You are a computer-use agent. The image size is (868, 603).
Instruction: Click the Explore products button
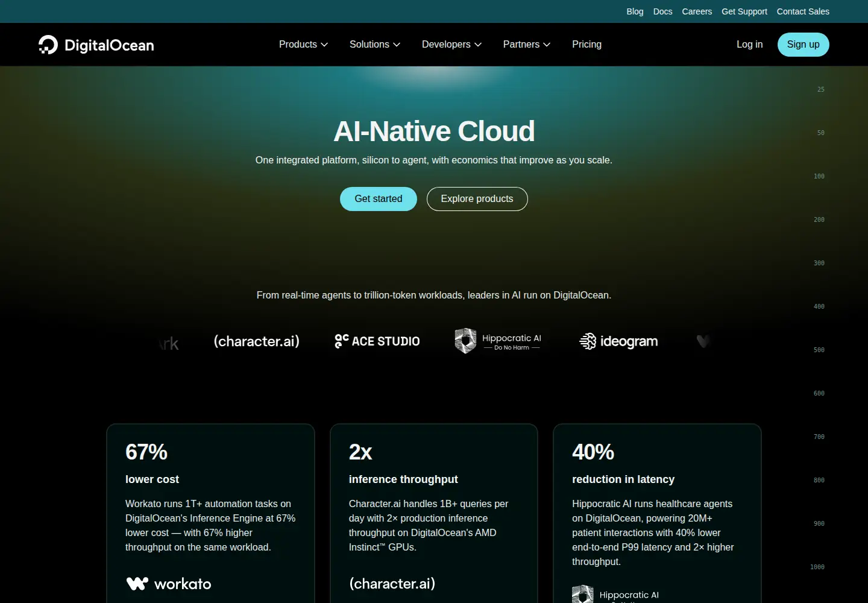477,199
